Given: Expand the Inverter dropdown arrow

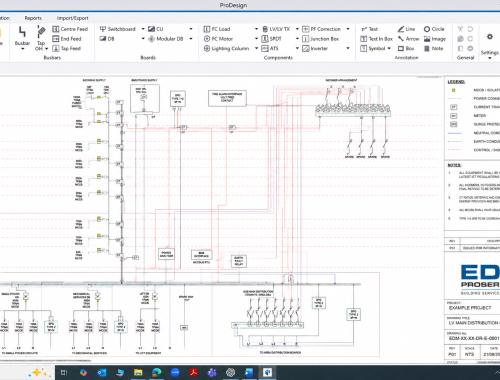Looking at the screenshot, I should point(348,48).
